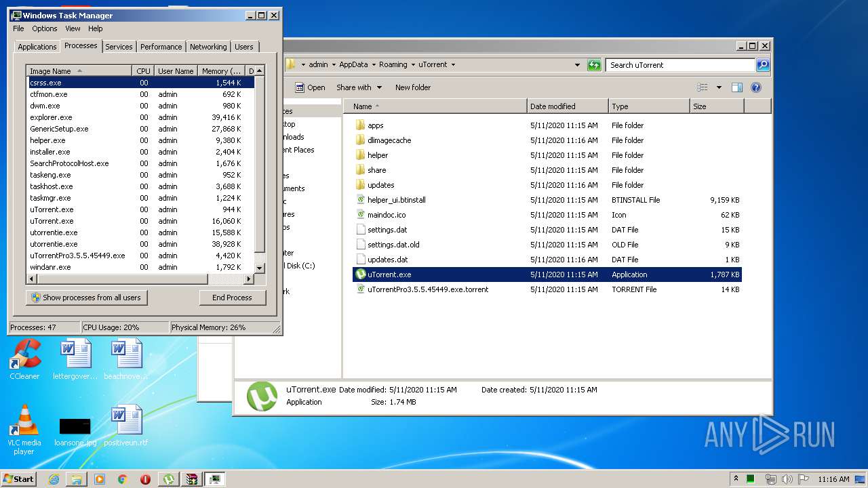The height and width of the screenshot is (488, 868).
Task: Switch to the Applications tab
Action: click(37, 47)
